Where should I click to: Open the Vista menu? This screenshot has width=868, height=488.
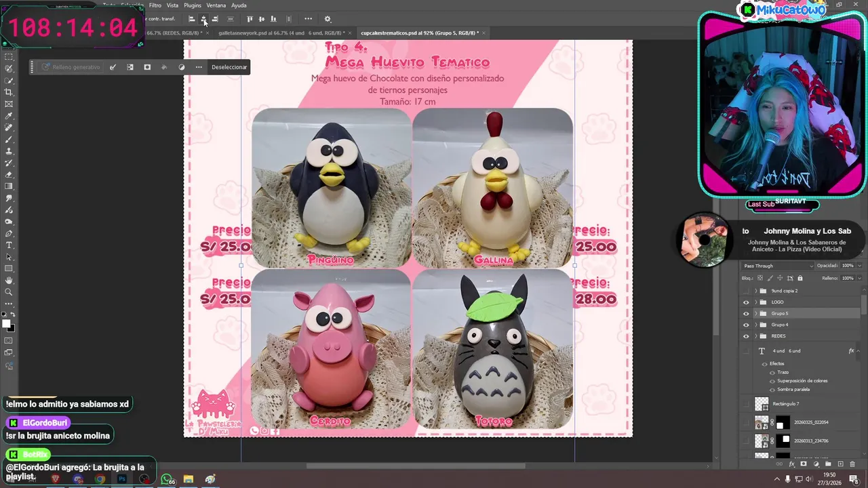pos(173,5)
